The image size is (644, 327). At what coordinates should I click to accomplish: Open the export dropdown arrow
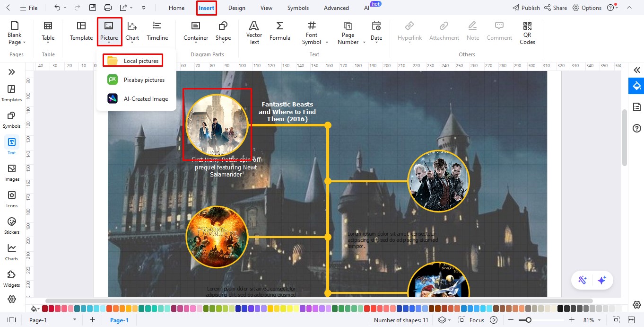click(x=131, y=8)
